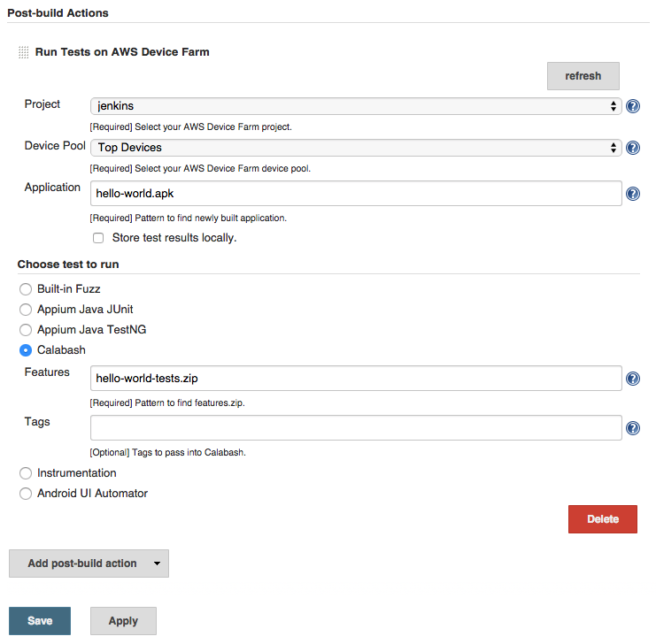Open help for the Application field
Screen dimensions: 656x644
pos(633,194)
